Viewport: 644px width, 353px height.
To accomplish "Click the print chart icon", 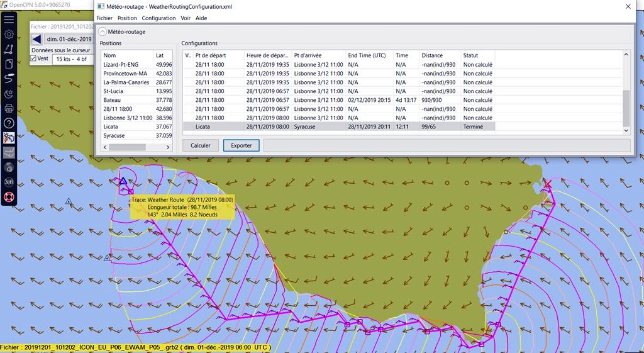I will (9, 109).
